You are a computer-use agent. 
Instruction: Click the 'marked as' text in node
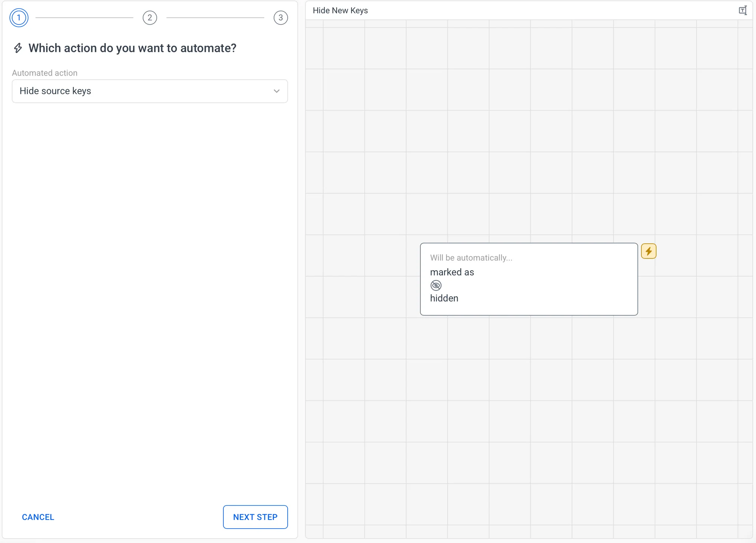[452, 272]
